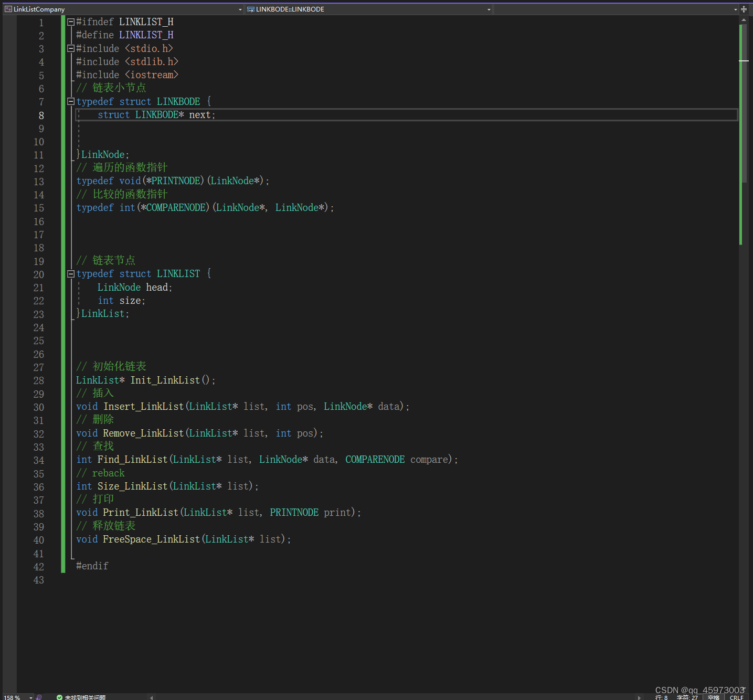Click the #endif directive
The height and width of the screenshot is (700, 753).
[92, 566]
